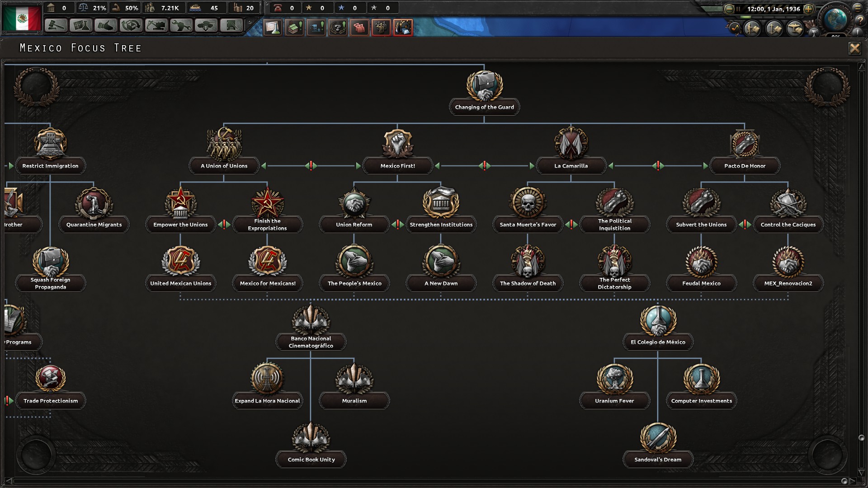Open the Construction crane button
Viewport: 868px width, 488px height.
pos(156,26)
